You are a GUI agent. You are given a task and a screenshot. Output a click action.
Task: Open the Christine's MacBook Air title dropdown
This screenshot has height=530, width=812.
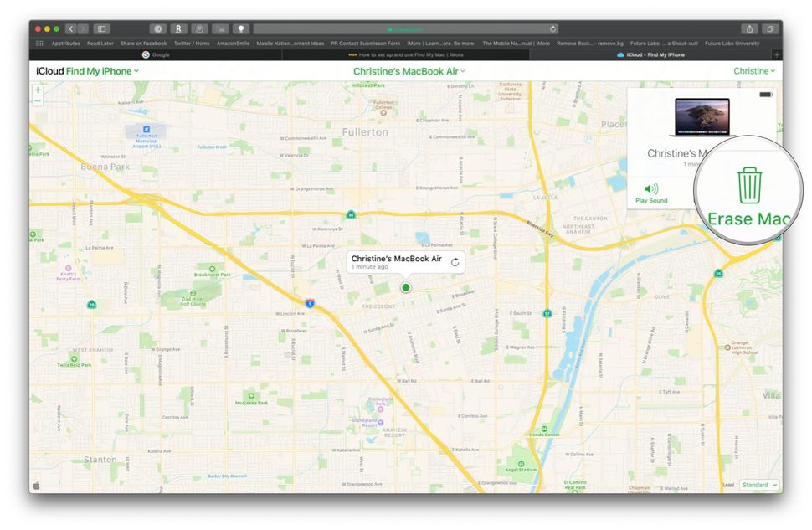[407, 71]
